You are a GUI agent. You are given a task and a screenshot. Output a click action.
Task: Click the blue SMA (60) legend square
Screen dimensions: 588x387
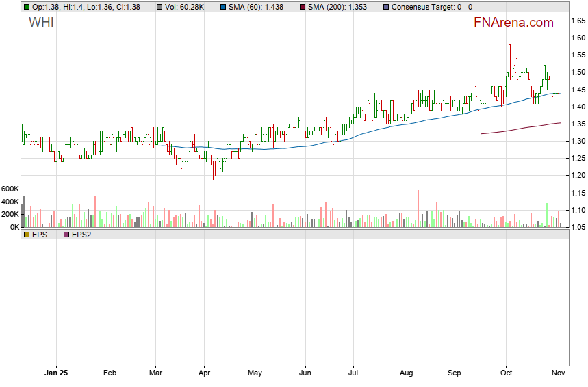221,7
